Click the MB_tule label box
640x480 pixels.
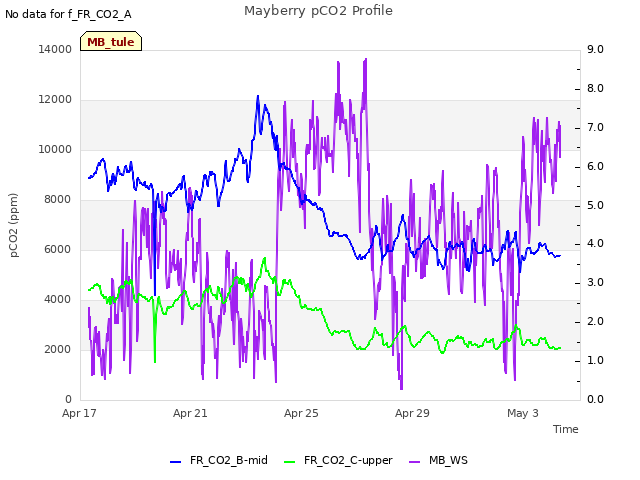point(111,41)
